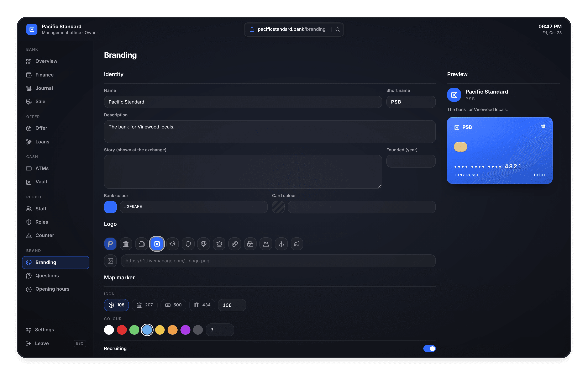Pick the crown logo icon
Image resolution: width=588 pixels, height=375 pixels.
click(219, 244)
